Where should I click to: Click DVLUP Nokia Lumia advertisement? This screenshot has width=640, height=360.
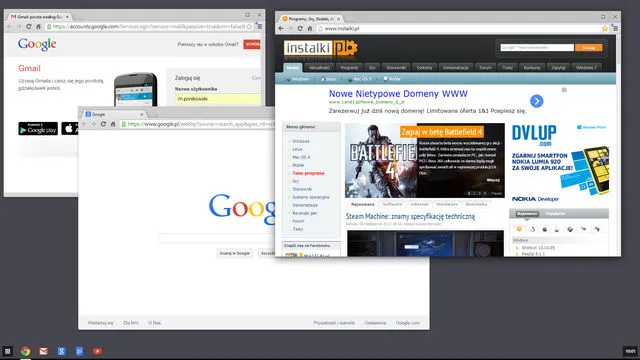(559, 163)
